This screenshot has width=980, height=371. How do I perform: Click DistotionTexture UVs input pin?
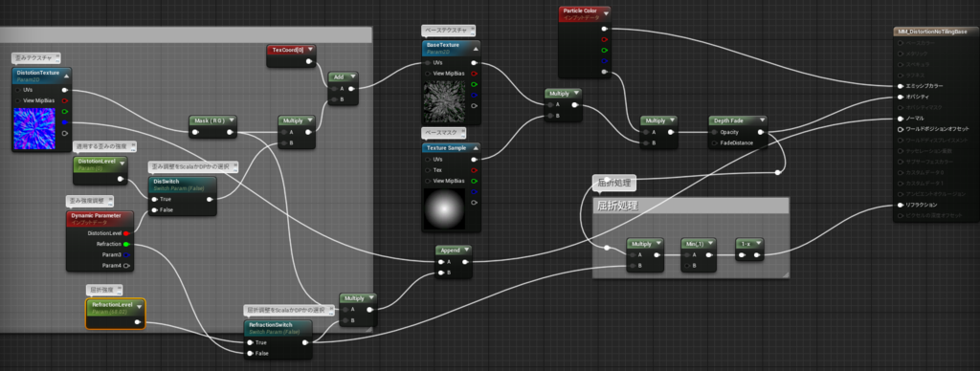[18, 90]
